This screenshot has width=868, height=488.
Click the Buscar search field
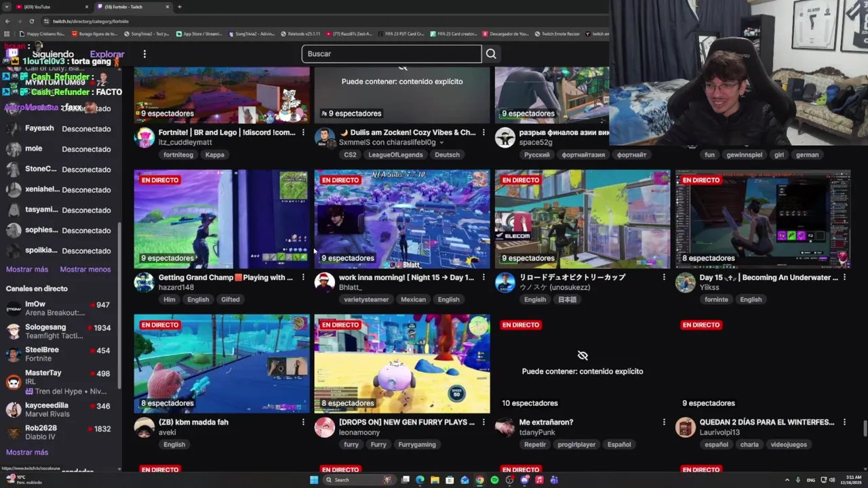pyautogui.click(x=391, y=54)
